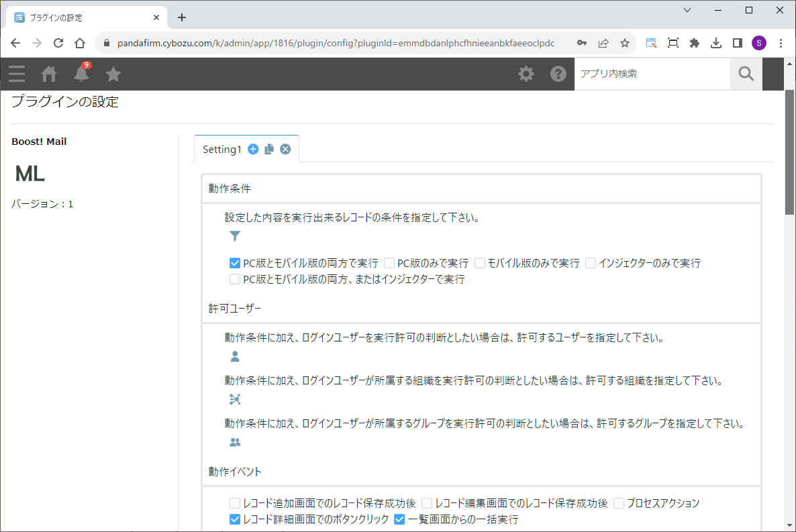Uncheck PC版とモバイル版の両方で実行
The image size is (796, 532).
235,263
